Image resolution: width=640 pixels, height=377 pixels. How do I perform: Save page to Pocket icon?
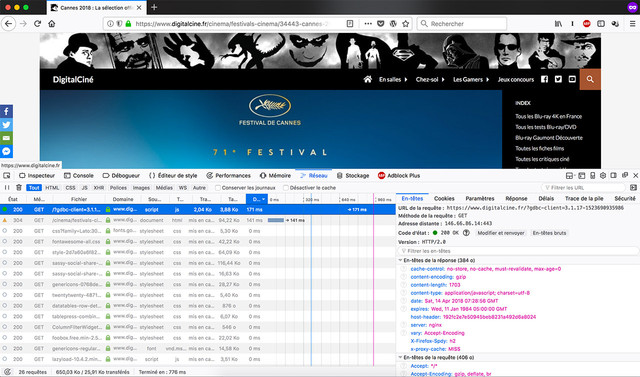tap(380, 24)
